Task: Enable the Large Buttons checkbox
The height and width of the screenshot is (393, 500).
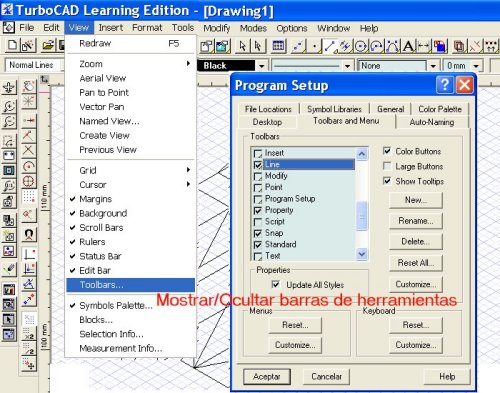Action: [x=387, y=166]
